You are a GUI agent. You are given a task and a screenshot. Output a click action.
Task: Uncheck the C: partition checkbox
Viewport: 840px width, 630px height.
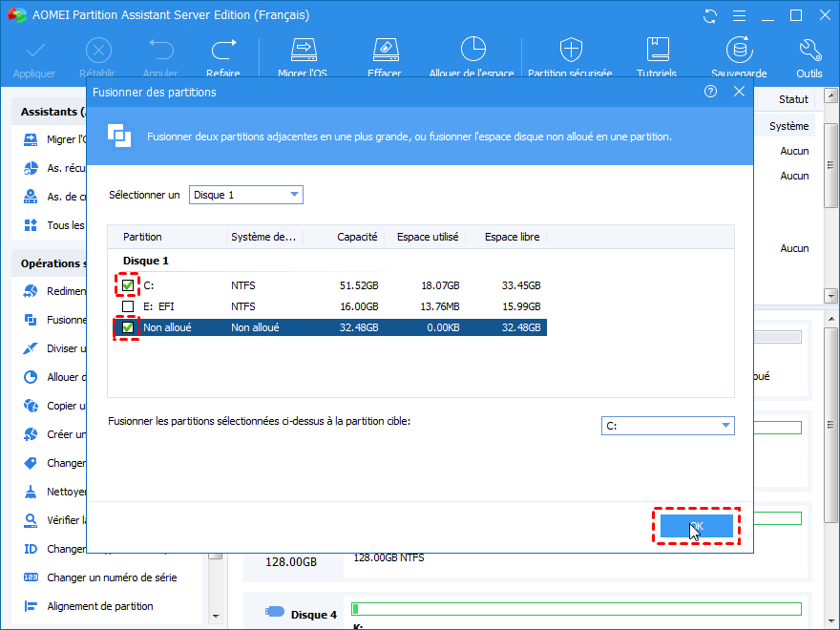[x=128, y=285]
